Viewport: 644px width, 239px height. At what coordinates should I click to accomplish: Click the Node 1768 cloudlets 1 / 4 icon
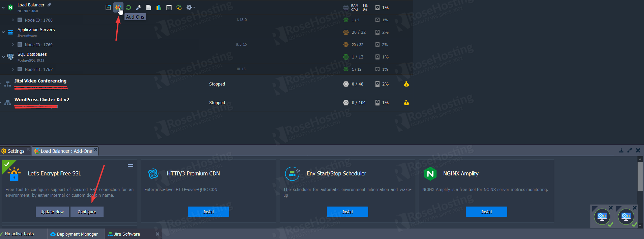pos(346,20)
